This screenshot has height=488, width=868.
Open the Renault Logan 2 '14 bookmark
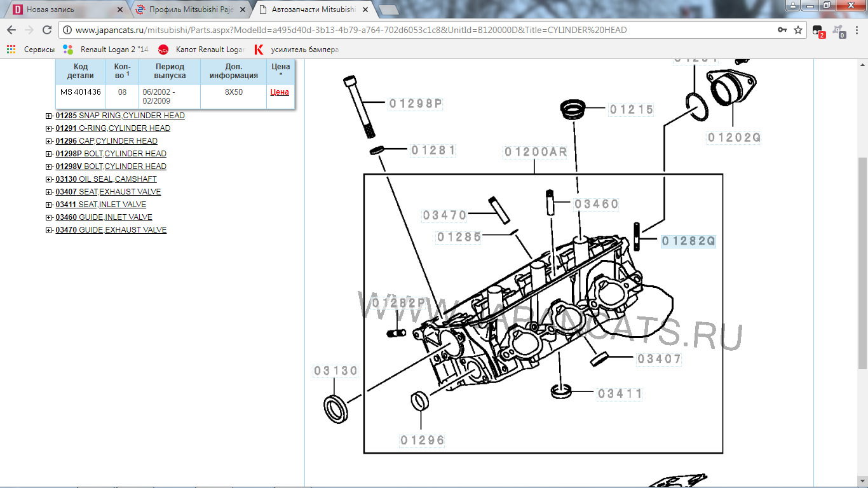(x=105, y=49)
